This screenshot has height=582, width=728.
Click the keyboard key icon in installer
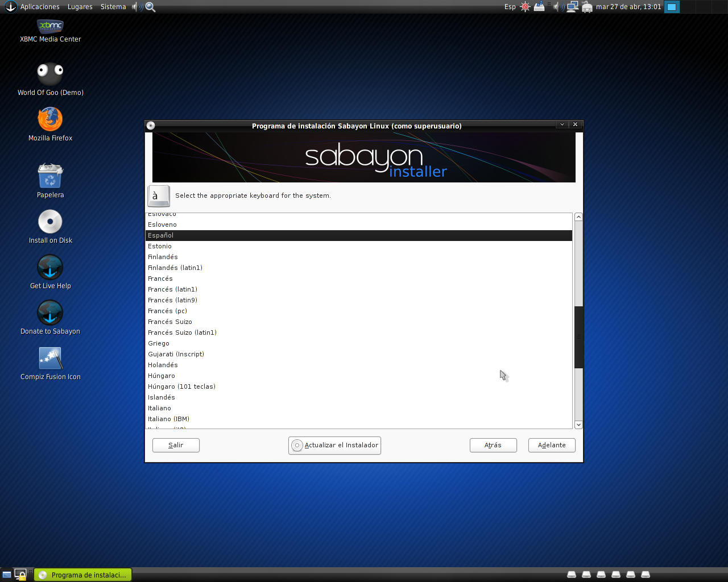(159, 196)
